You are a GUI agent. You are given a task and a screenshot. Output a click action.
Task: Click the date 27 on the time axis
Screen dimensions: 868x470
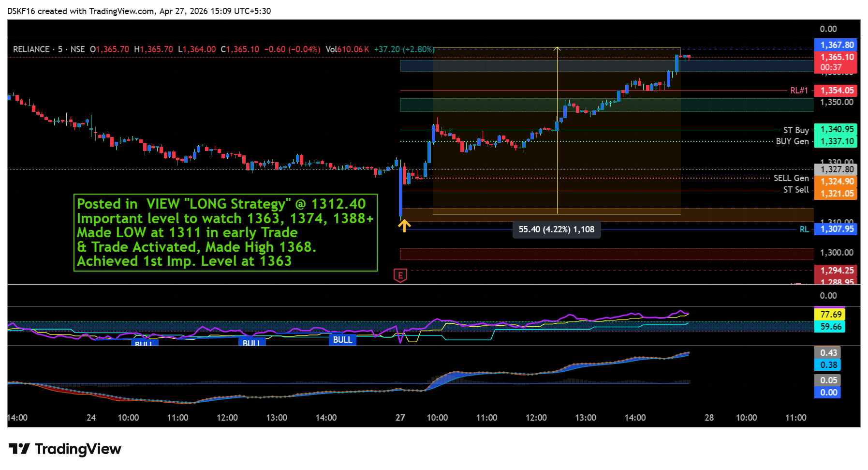(x=400, y=418)
